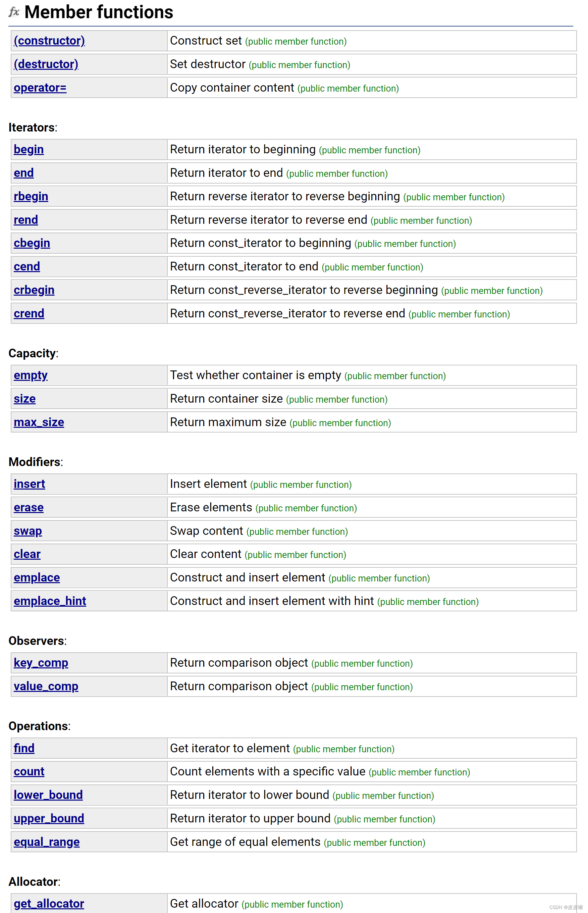Viewport: 588px width, 913px height.
Task: Click the equal_range documentation link
Action: [47, 842]
